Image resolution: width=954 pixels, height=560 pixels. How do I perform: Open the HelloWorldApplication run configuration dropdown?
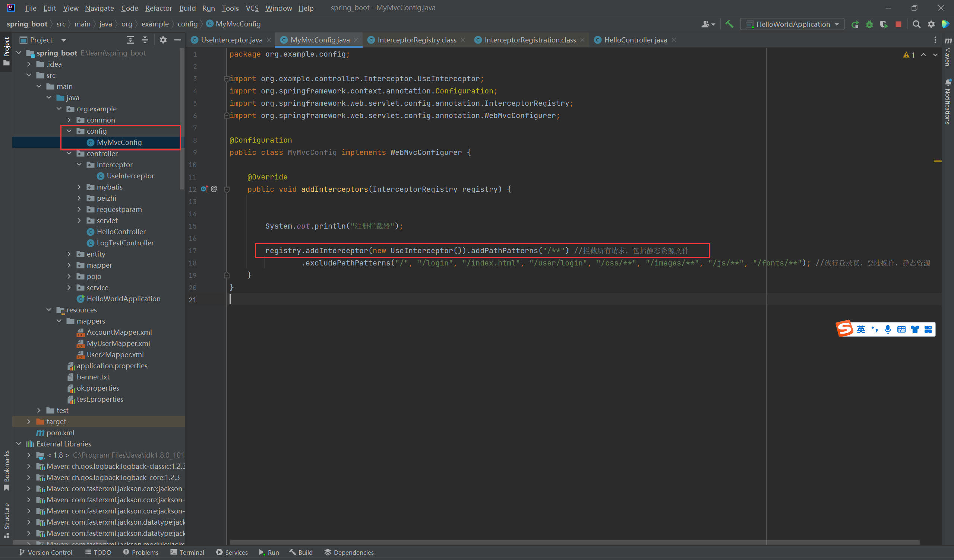pos(792,24)
